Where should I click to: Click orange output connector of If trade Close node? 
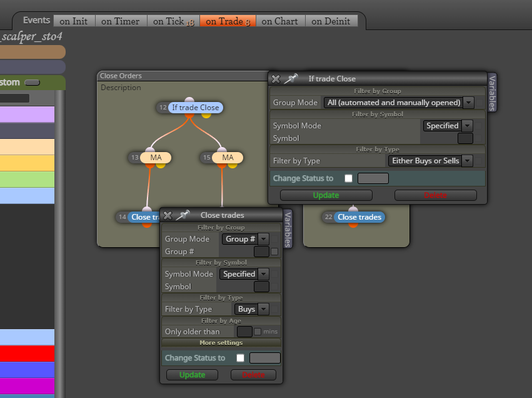[189, 116]
